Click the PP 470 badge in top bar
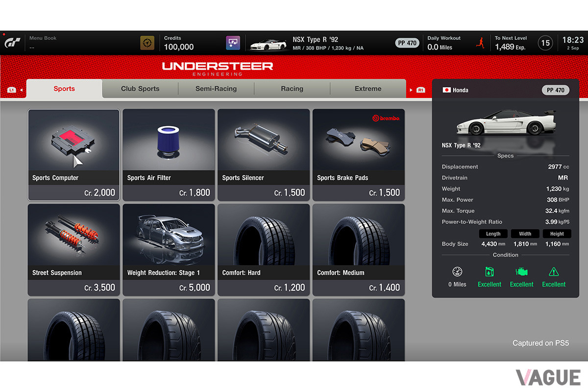 pos(407,43)
